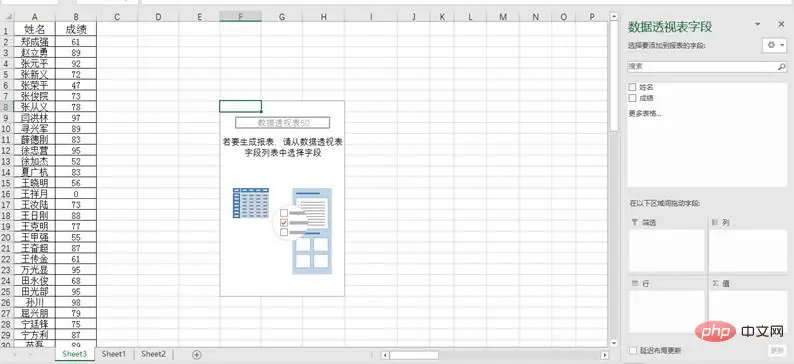
Task: Select score cell 79 in row 27
Action: point(76,313)
